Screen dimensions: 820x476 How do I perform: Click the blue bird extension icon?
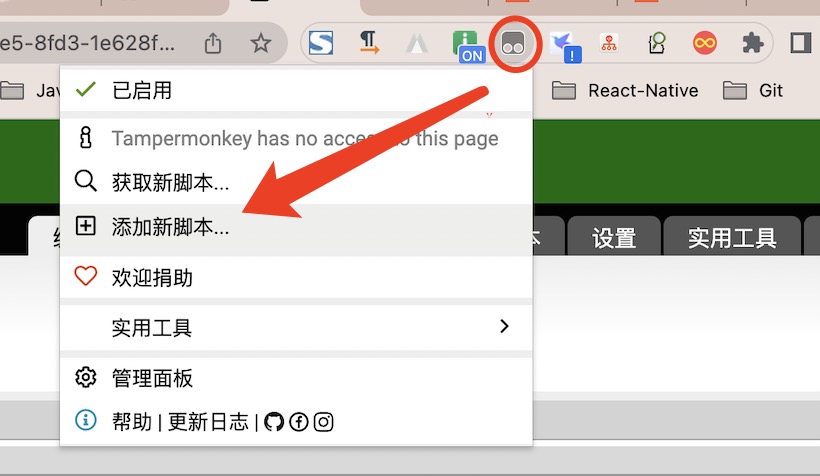565,46
